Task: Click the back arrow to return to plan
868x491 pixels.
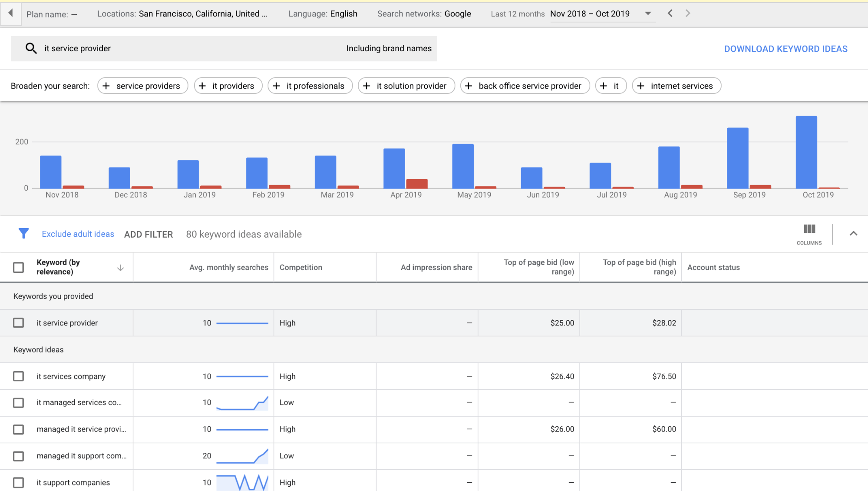Action: click(10, 13)
